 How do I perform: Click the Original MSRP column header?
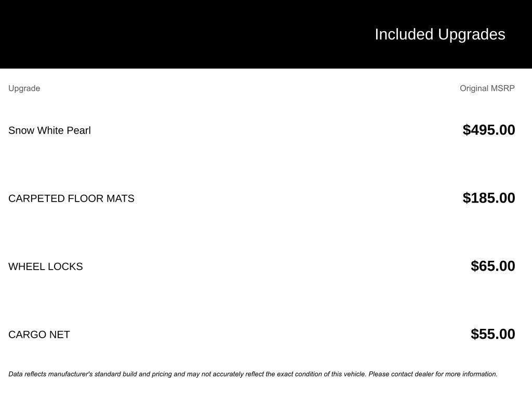pyautogui.click(x=487, y=88)
